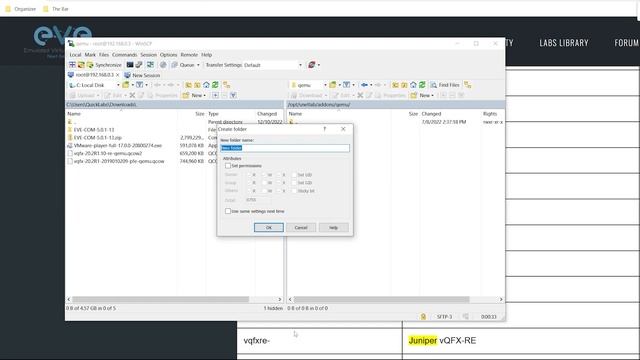This screenshot has width=640, height=360.
Task: Toggle the Set GID checkbox
Action: tap(294, 182)
